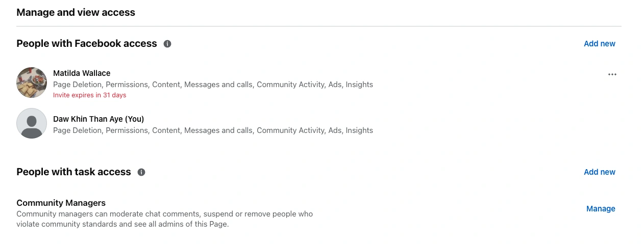Add new person with task access

[x=600, y=172]
